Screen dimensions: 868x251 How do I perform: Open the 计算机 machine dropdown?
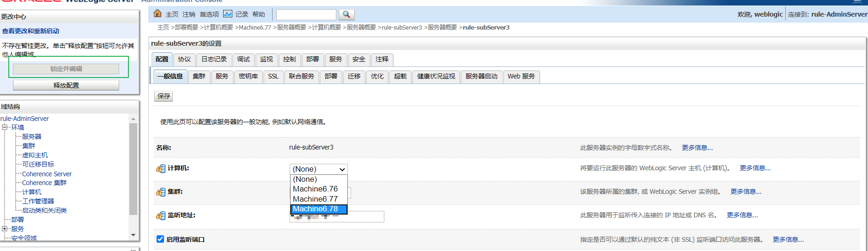[x=319, y=169]
